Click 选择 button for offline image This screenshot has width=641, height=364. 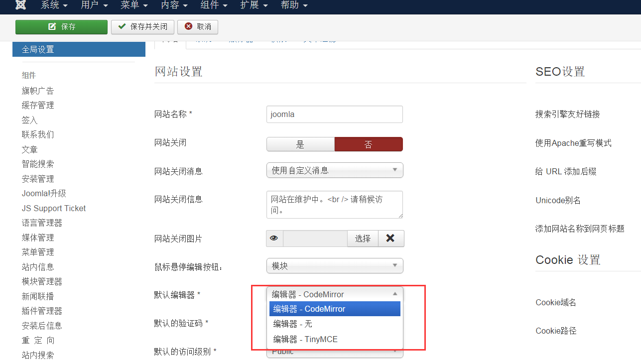363,239
